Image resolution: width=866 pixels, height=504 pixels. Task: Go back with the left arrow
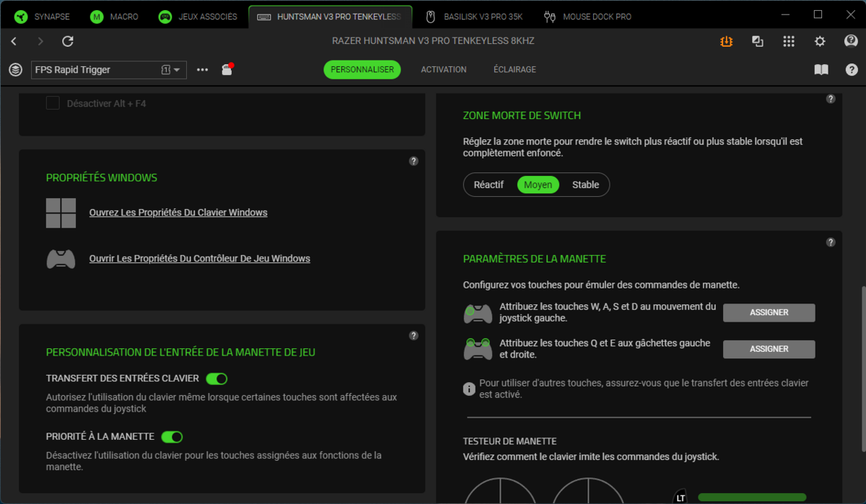click(14, 41)
